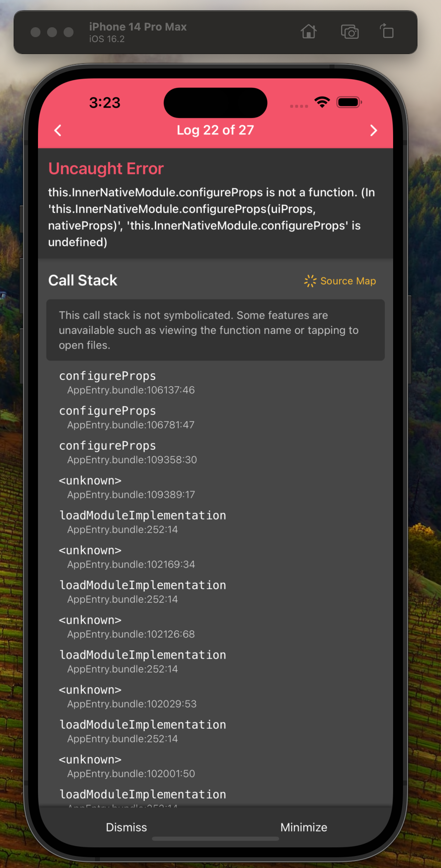The width and height of the screenshot is (441, 868).
Task: Click the symbolication warning message box
Action: click(215, 330)
